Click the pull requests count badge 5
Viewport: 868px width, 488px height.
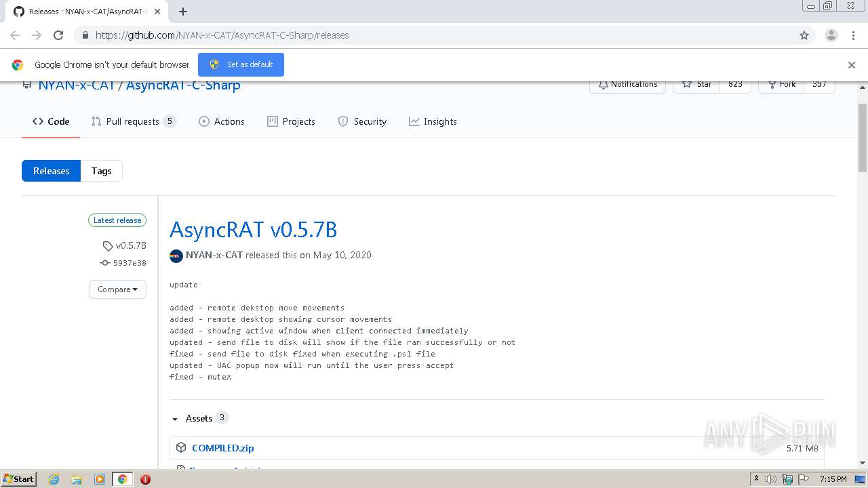(x=170, y=121)
